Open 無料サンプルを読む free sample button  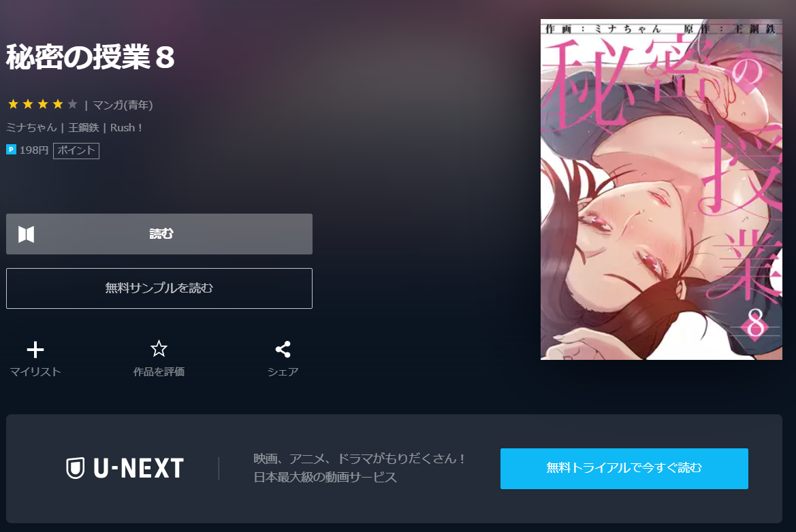[159, 288]
